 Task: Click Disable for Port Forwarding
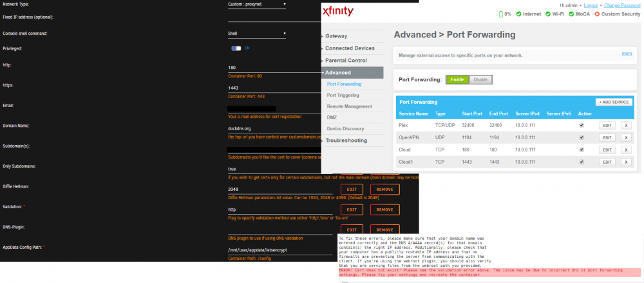click(x=480, y=79)
